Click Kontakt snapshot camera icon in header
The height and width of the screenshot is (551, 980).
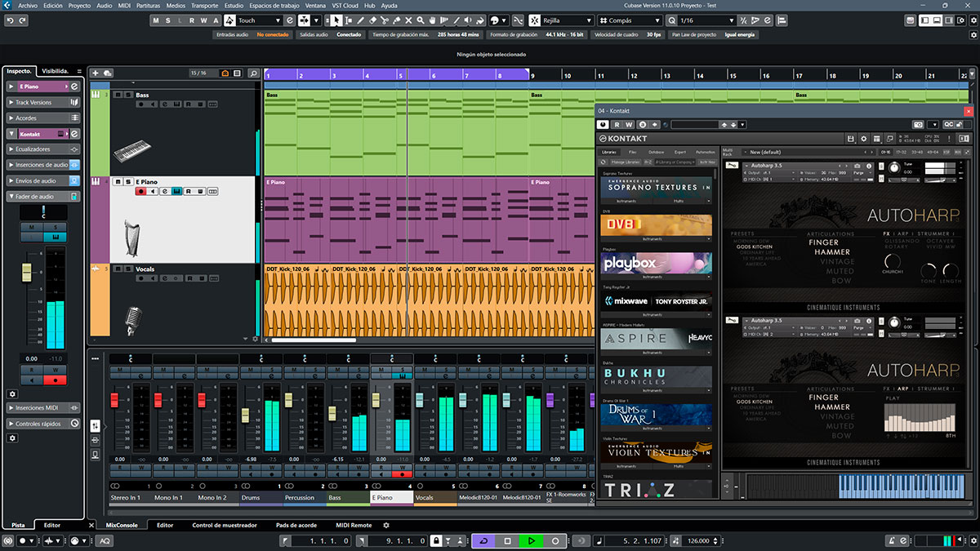[x=918, y=125]
